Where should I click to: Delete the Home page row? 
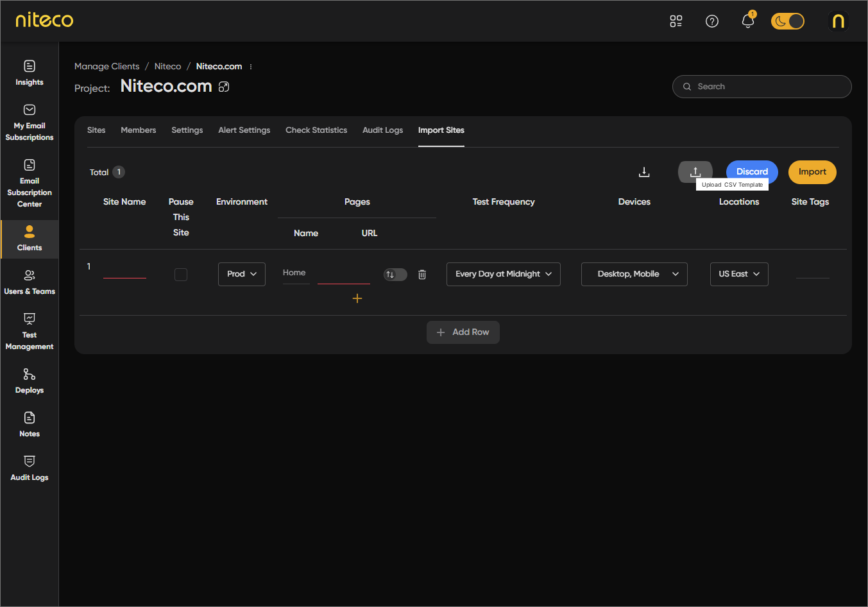(422, 275)
